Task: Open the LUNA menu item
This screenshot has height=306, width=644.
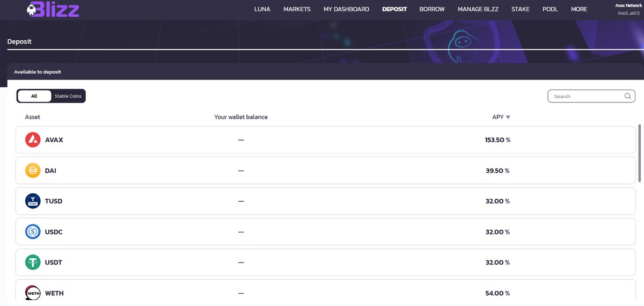Action: coord(262,9)
